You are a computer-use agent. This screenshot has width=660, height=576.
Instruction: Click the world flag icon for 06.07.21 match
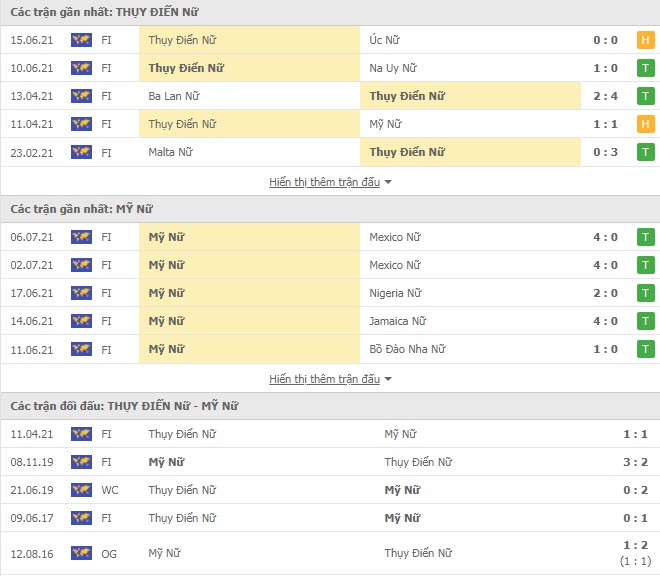point(81,237)
